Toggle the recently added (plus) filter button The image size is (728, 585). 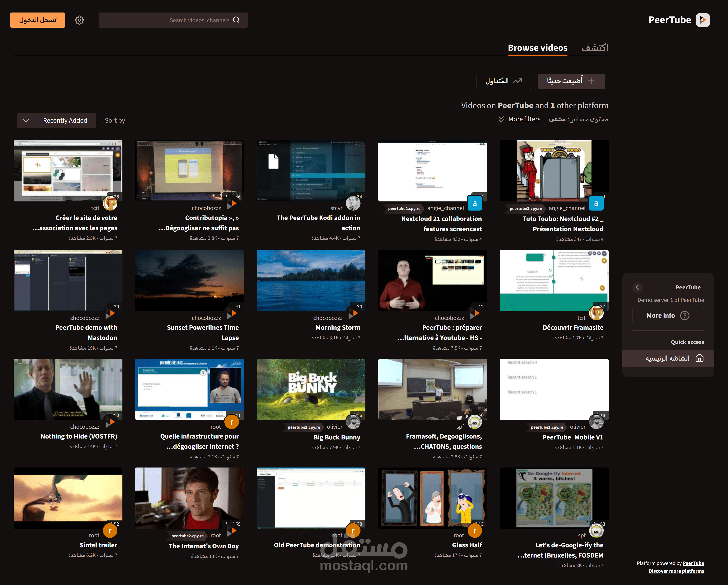click(571, 81)
